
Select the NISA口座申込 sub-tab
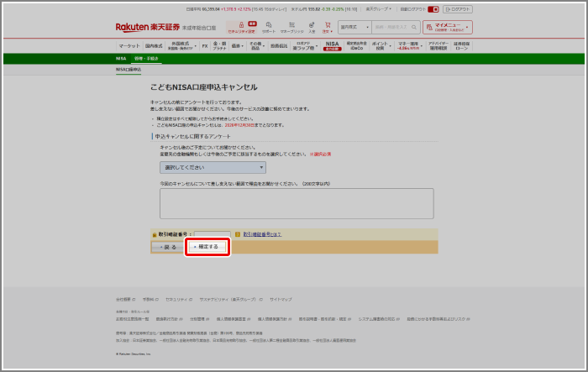(129, 70)
